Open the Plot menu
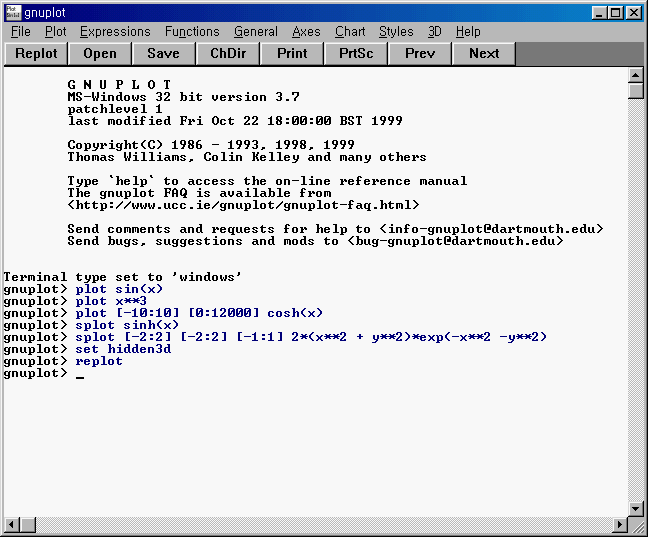The height and width of the screenshot is (537, 648). [x=55, y=32]
